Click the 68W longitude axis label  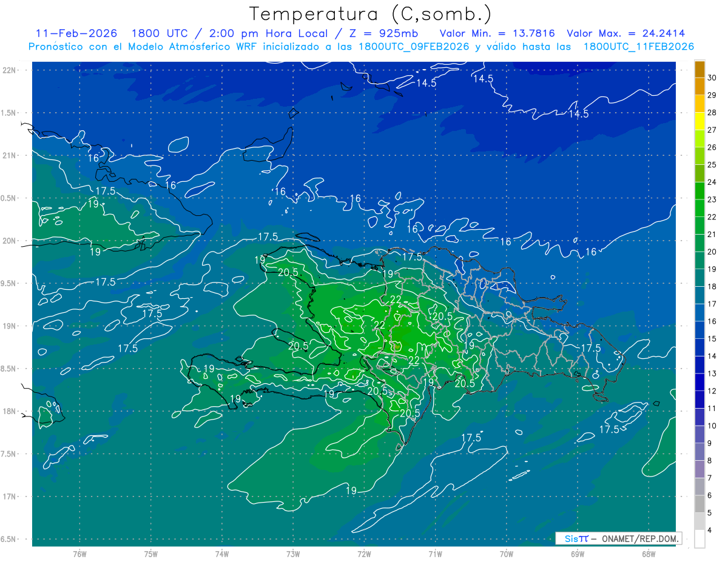[648, 554]
